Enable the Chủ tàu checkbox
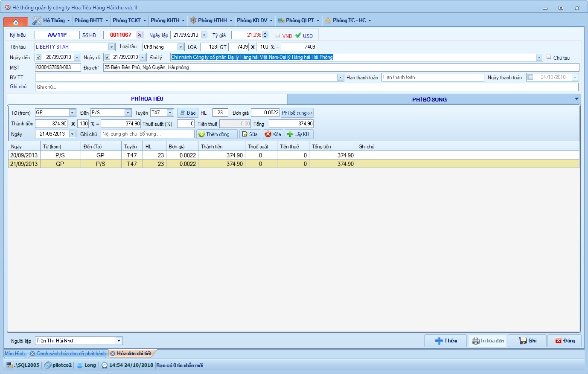The height and width of the screenshot is (374, 588). tap(549, 57)
